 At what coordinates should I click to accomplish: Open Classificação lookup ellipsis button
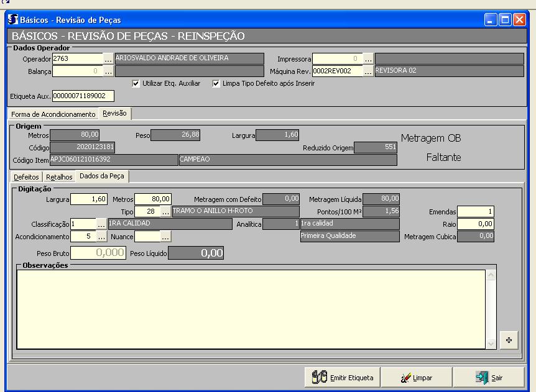point(101,224)
